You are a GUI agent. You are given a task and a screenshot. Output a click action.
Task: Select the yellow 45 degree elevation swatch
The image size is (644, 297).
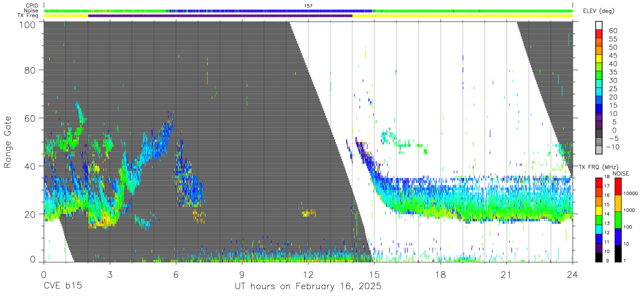tap(599, 59)
